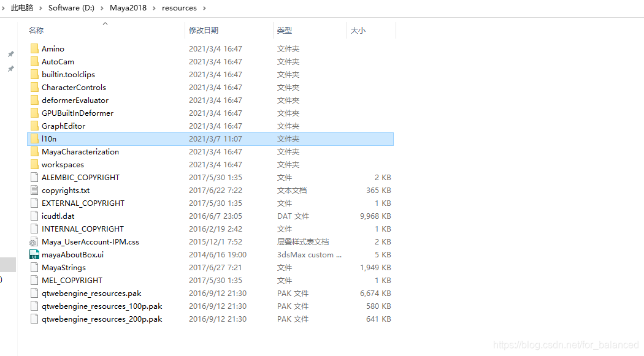Click the builtin.toolclips folder icon
The width and height of the screenshot is (644, 356).
tap(34, 75)
